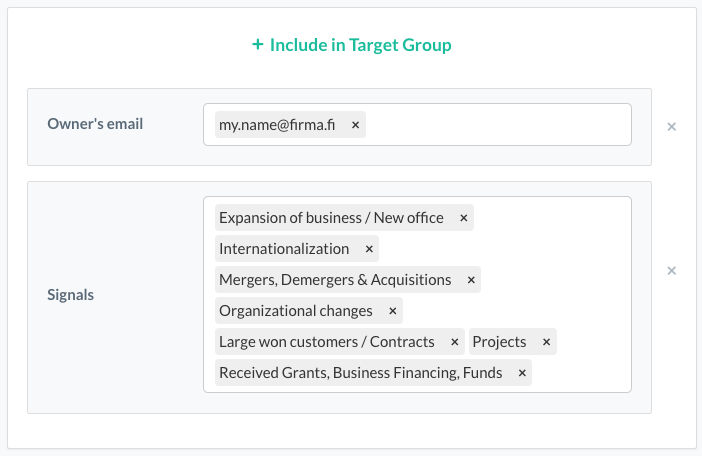Click the Organizational changes tag text

coord(295,311)
